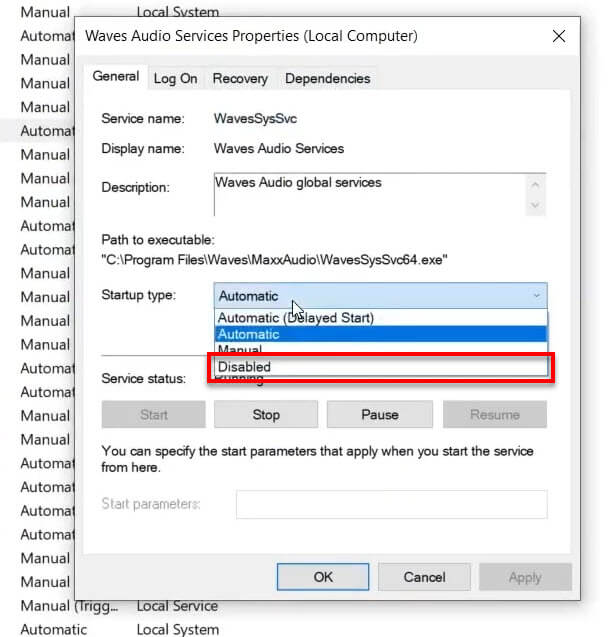The height and width of the screenshot is (637, 614).
Task: Close the Waves Audio Services Properties dialog
Action: [559, 36]
